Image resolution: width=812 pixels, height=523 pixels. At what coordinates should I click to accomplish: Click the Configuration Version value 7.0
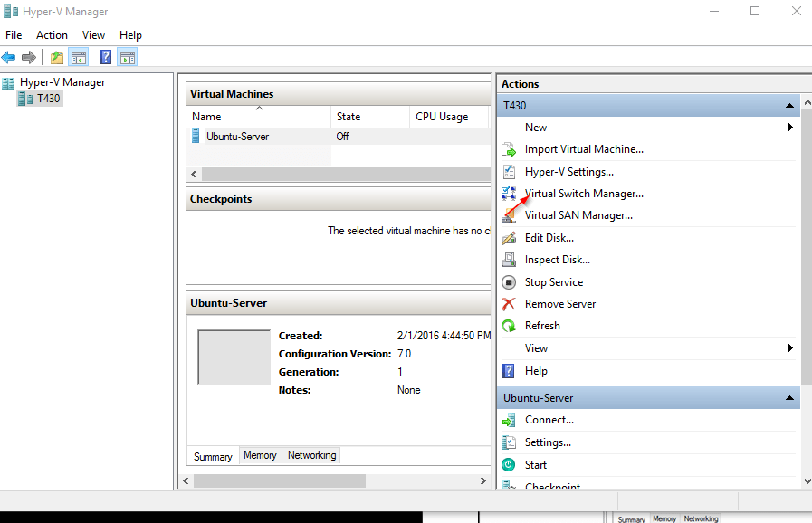point(404,354)
